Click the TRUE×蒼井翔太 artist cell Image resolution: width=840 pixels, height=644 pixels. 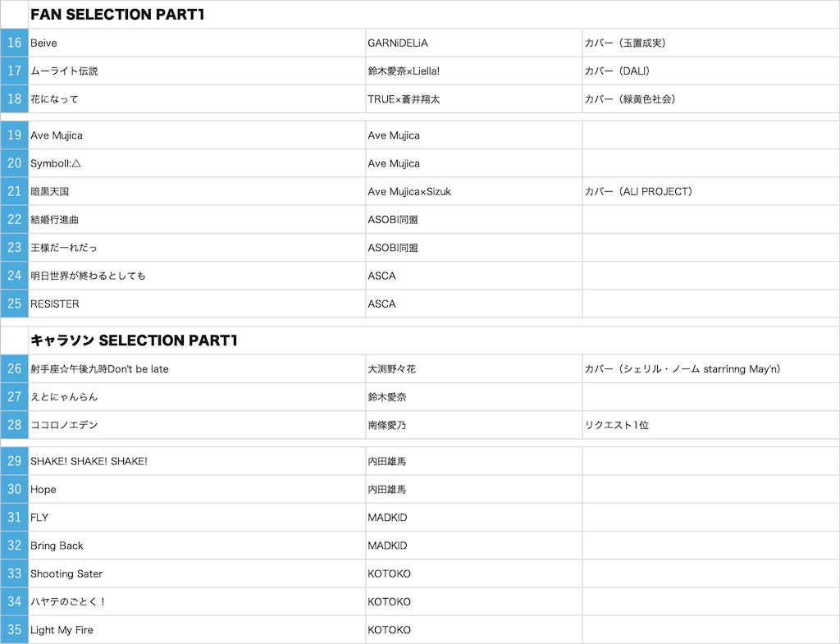click(473, 98)
